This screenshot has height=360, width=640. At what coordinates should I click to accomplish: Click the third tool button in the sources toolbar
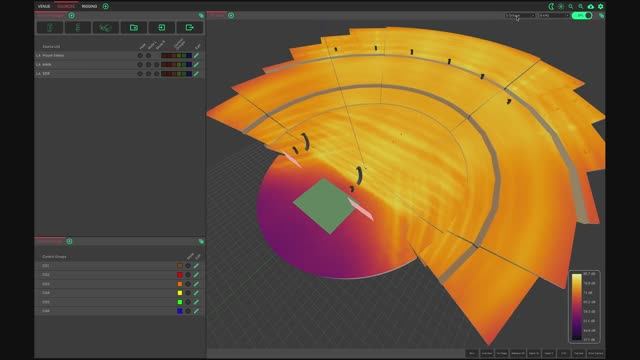[x=106, y=27]
